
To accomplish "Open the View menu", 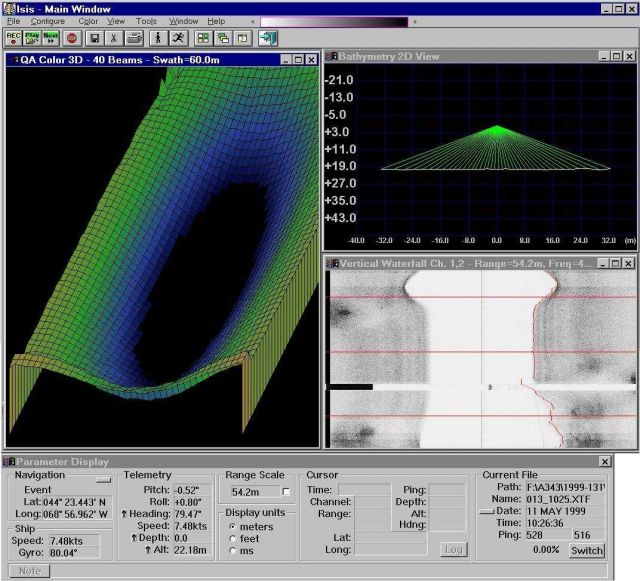I will pyautogui.click(x=116, y=21).
